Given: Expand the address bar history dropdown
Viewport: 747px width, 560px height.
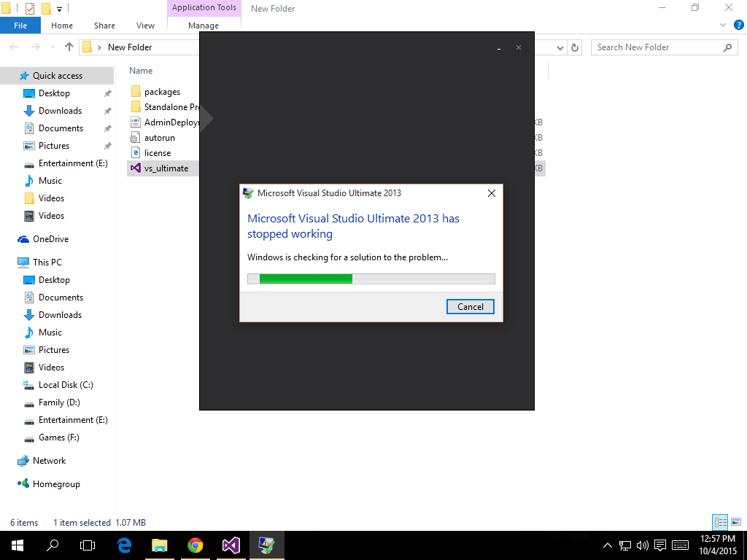Looking at the screenshot, I should click(560, 47).
